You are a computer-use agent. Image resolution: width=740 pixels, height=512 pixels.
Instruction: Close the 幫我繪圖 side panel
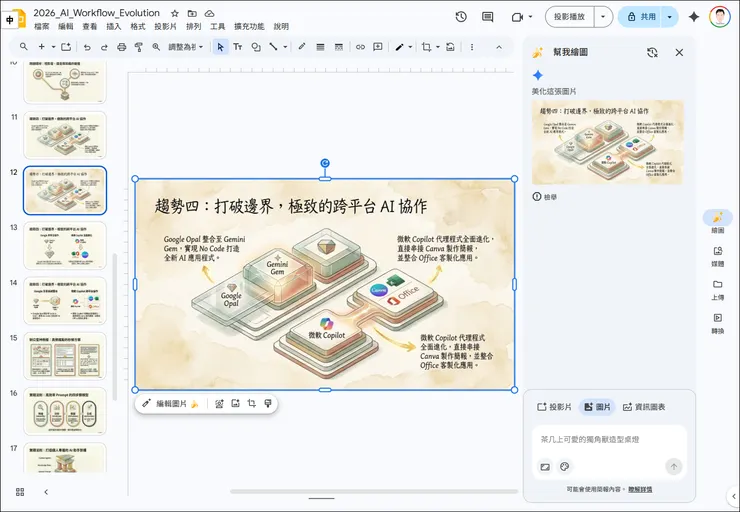click(x=679, y=52)
